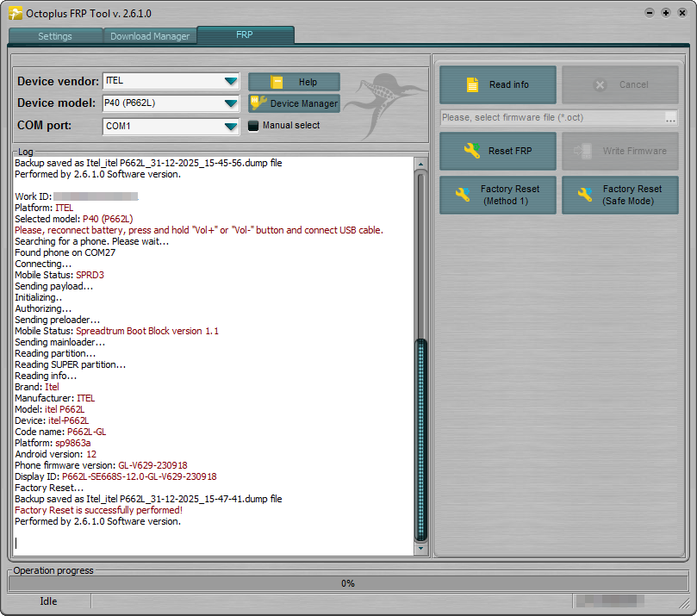The width and height of the screenshot is (697, 616).
Task: Click the log scroll down arrow
Action: [420, 549]
